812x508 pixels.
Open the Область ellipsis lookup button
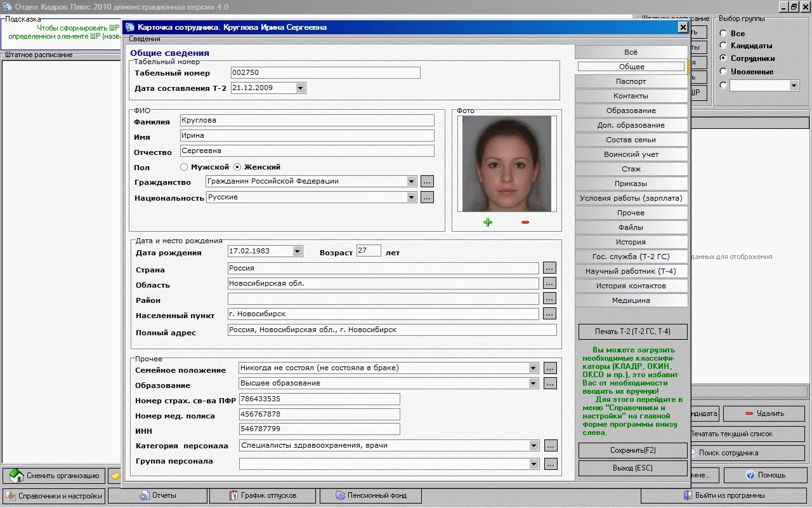coord(549,284)
